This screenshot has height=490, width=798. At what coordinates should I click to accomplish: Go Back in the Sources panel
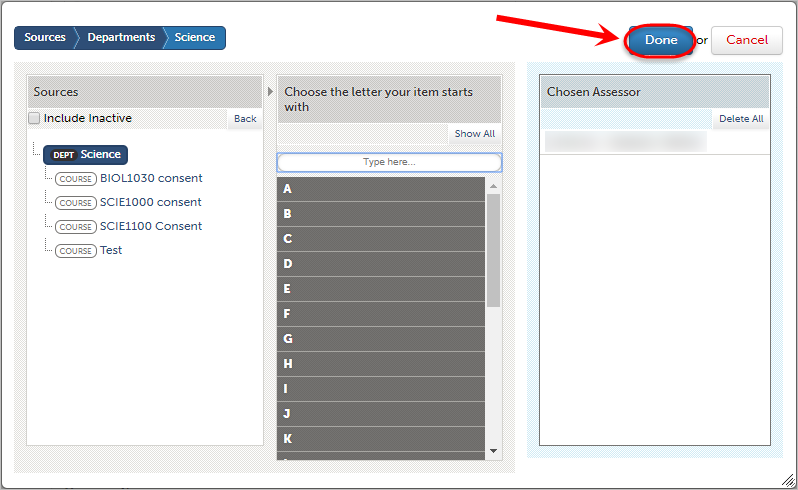(x=245, y=119)
